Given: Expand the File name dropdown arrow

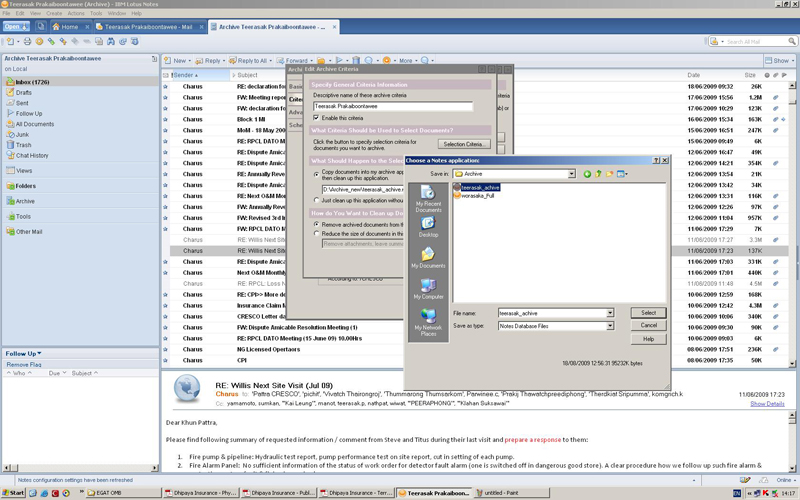Looking at the screenshot, I should 610,313.
